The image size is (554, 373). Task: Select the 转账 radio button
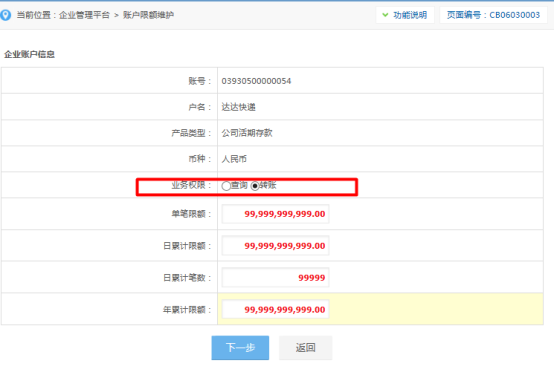pos(255,186)
